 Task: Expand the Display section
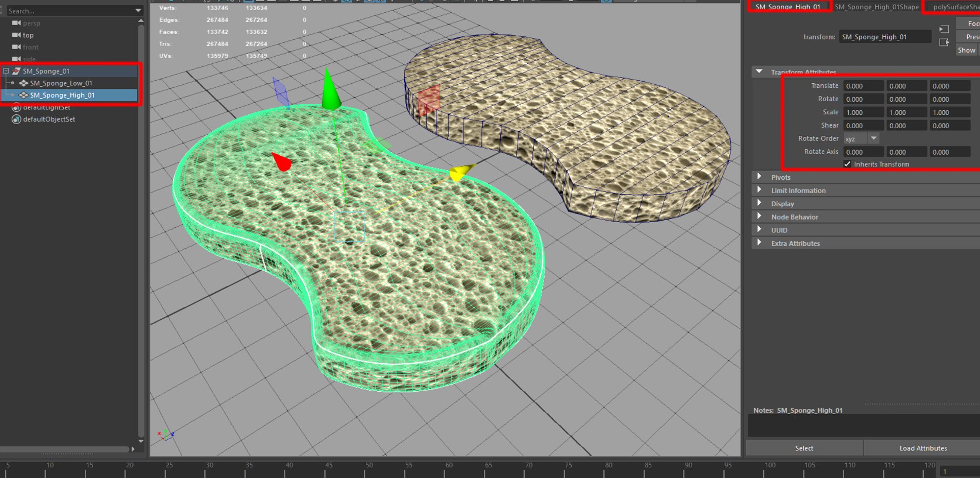point(759,203)
